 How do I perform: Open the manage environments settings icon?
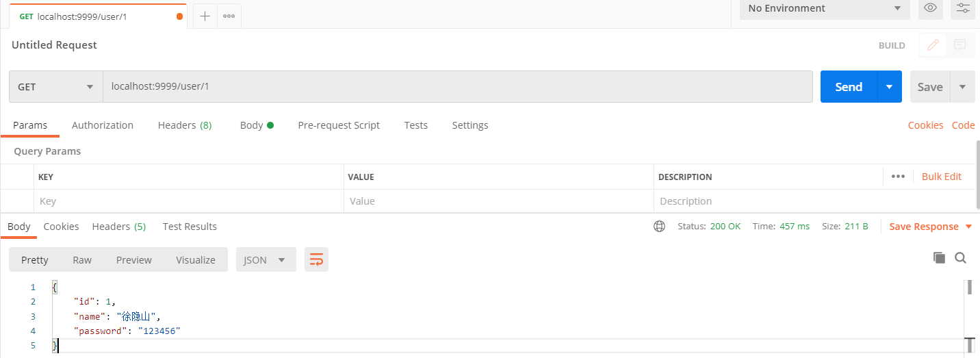[963, 8]
